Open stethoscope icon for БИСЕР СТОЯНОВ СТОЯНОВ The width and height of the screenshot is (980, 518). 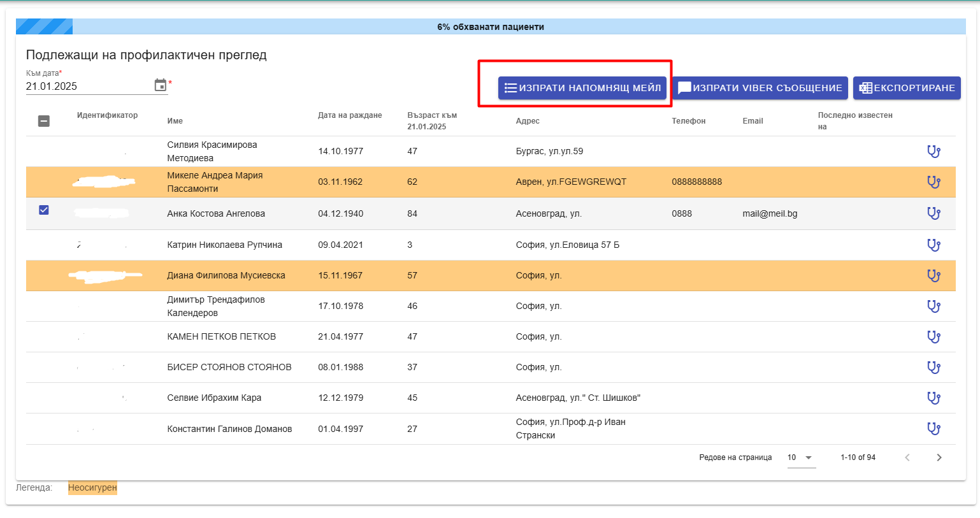933,367
